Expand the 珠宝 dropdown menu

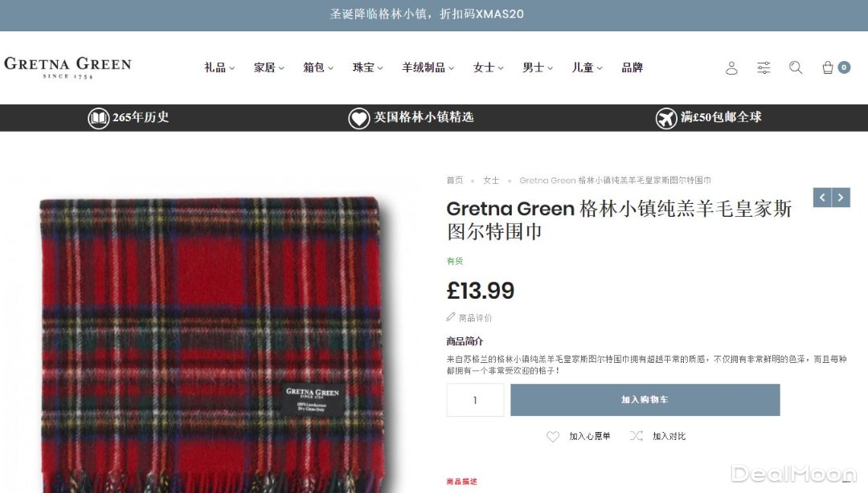(367, 67)
